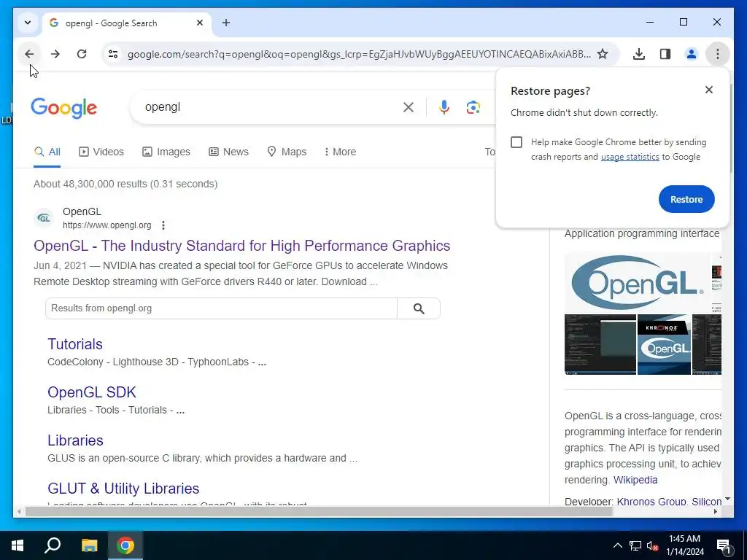
Task: Open the Wikipedia link in knowledge panel
Action: (x=635, y=480)
